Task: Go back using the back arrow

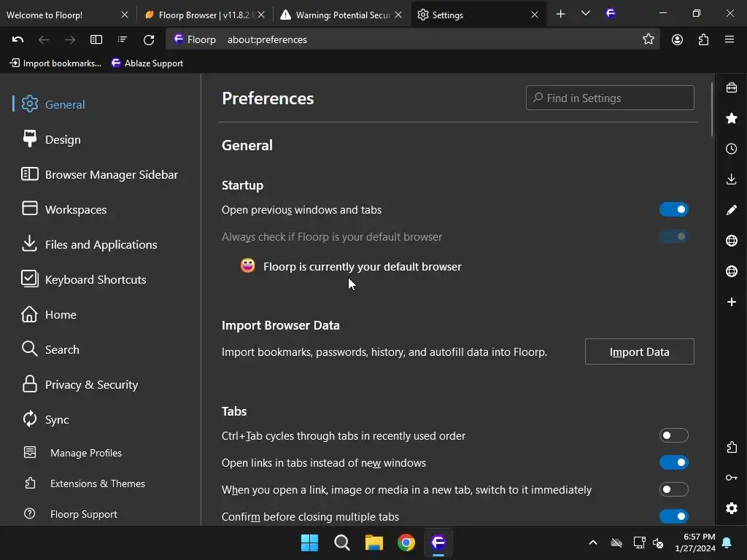Action: [x=44, y=39]
